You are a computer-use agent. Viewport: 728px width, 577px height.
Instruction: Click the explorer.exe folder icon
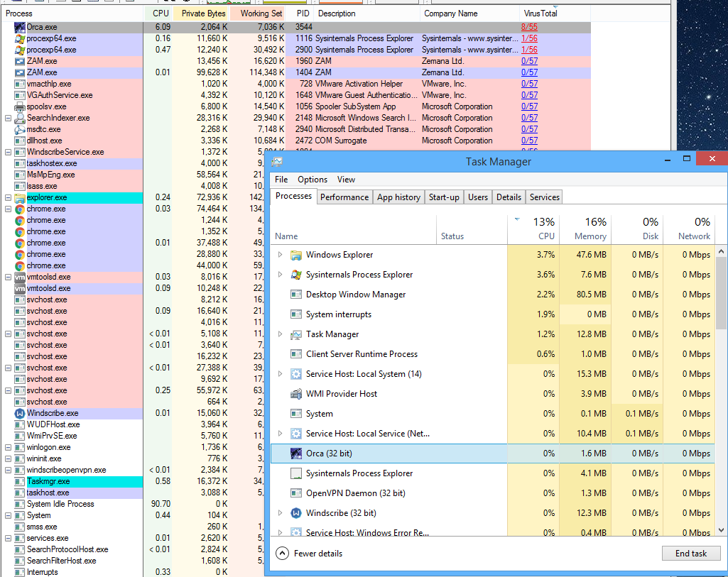20,197
